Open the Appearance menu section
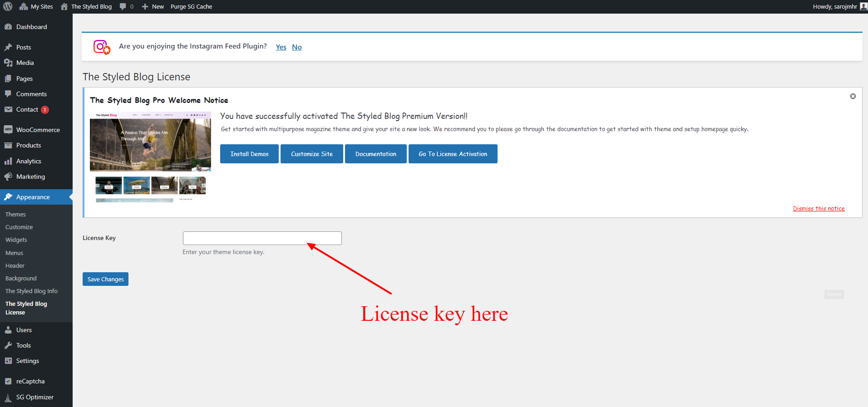The height and width of the screenshot is (407, 868). pyautogui.click(x=33, y=197)
